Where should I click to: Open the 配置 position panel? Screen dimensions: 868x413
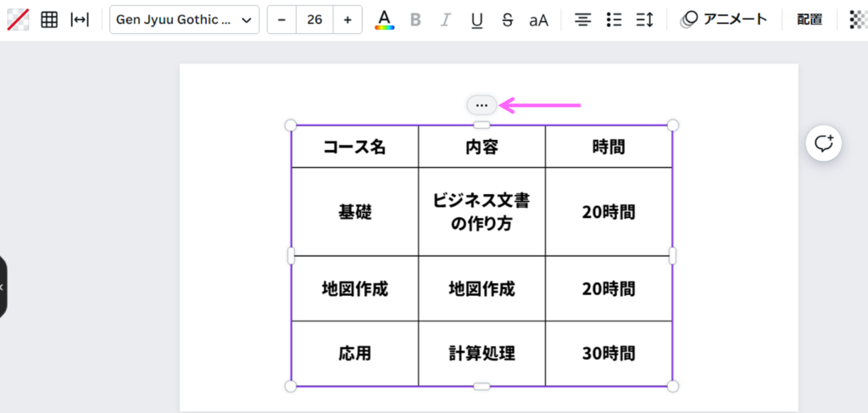tap(810, 20)
